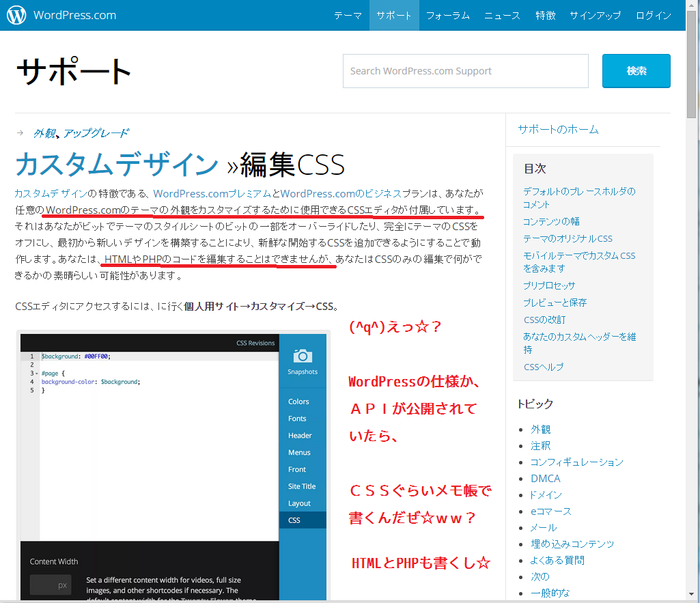Jump to プリプロセッサ section
This screenshot has width=700, height=603.
coord(549,285)
